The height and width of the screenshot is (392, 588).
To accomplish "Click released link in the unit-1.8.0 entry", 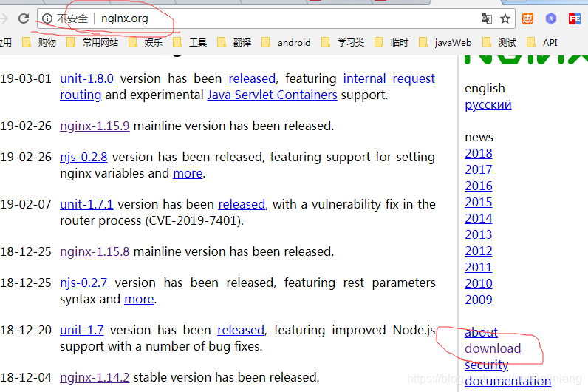I will [x=252, y=78].
